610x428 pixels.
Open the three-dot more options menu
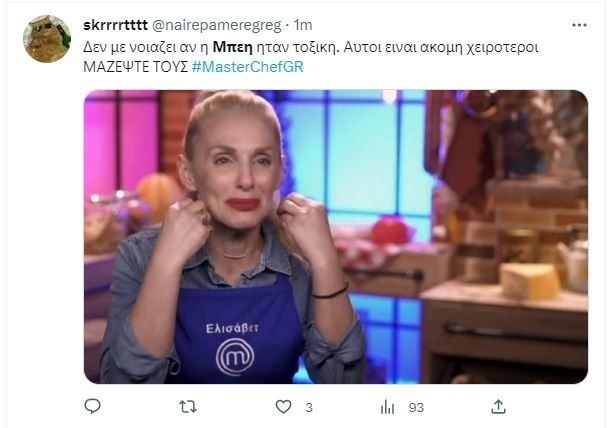tap(579, 25)
